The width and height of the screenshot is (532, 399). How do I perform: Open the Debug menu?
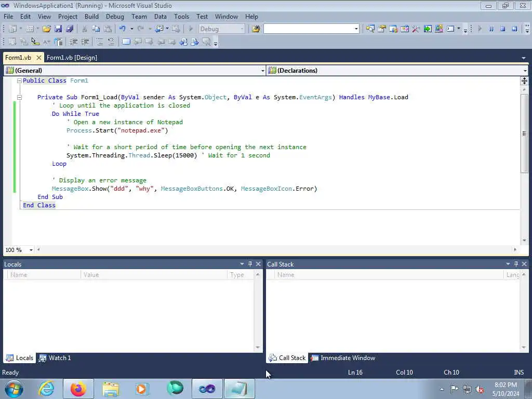(x=115, y=17)
